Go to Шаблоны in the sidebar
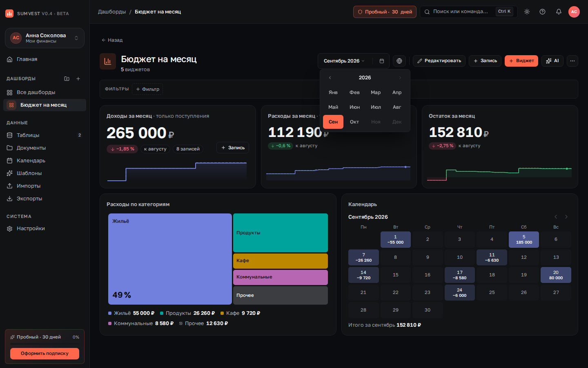This screenshot has width=588, height=368. 45,173
